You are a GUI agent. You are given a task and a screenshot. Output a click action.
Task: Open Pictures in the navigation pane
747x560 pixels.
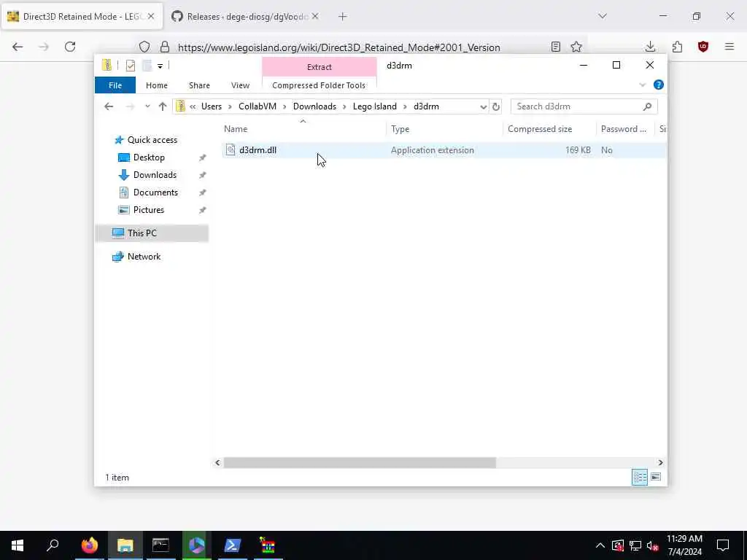[148, 210]
